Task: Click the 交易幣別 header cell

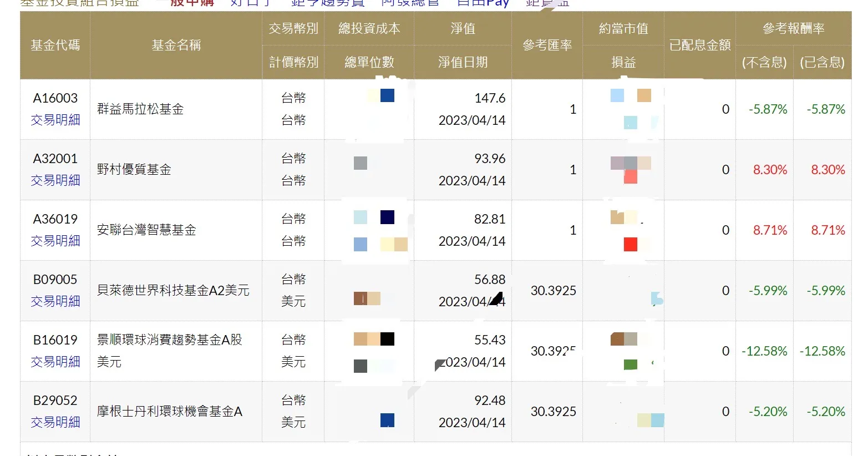Action: [293, 28]
